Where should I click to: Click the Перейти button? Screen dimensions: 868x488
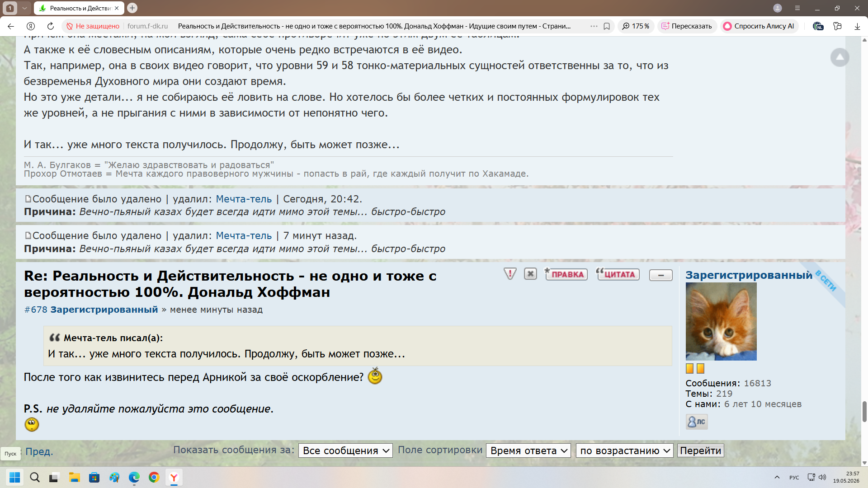[x=700, y=450]
